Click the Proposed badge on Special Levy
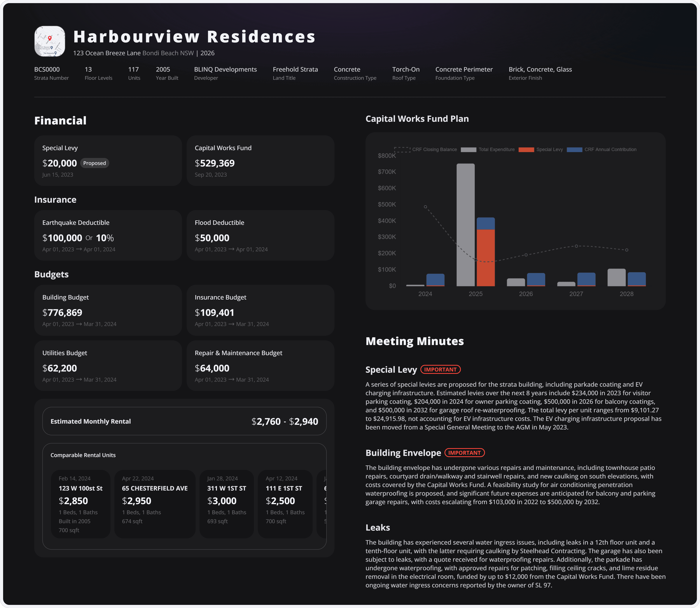 click(95, 163)
